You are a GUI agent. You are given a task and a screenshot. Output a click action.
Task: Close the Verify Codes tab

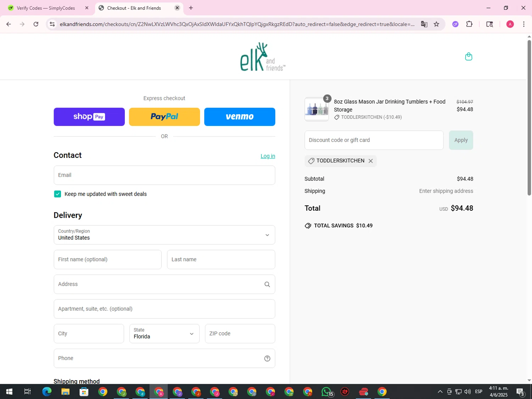(x=87, y=8)
